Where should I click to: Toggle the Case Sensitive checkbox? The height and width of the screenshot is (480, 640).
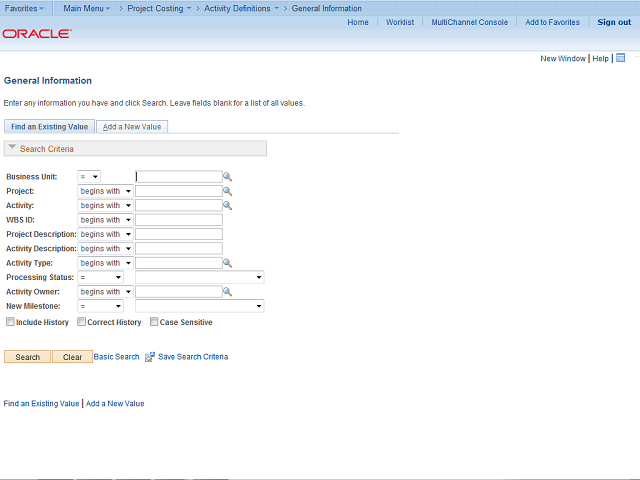pyautogui.click(x=154, y=322)
